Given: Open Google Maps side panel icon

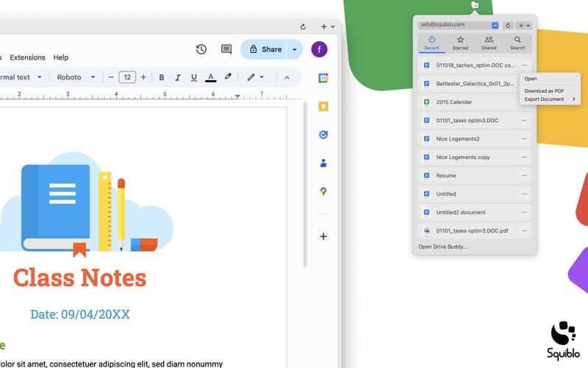Looking at the screenshot, I should [x=323, y=191].
